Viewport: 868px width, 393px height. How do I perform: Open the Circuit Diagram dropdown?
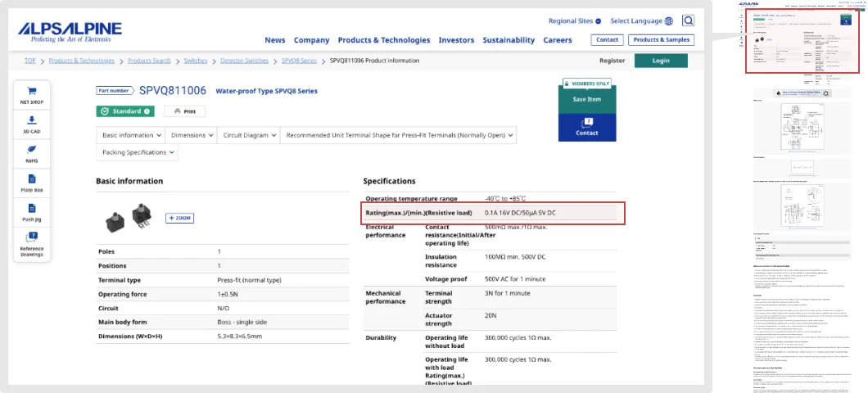click(x=249, y=135)
